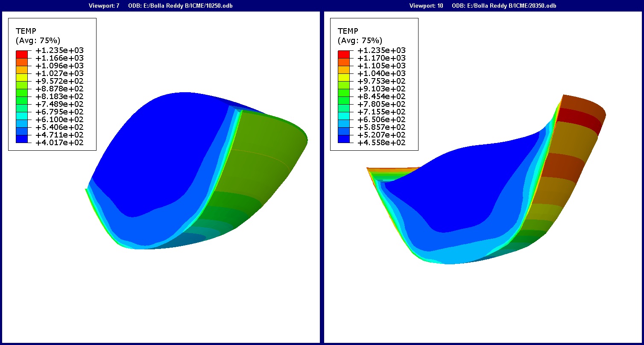
Task: Select the TEMP legend title in Viewport 10
Action: click(348, 31)
